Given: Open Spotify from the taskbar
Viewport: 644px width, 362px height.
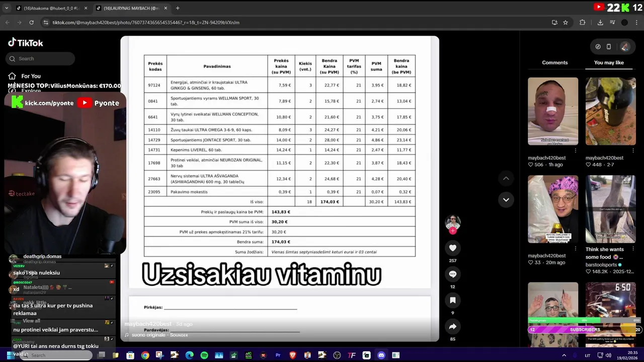Looking at the screenshot, I should (204, 355).
